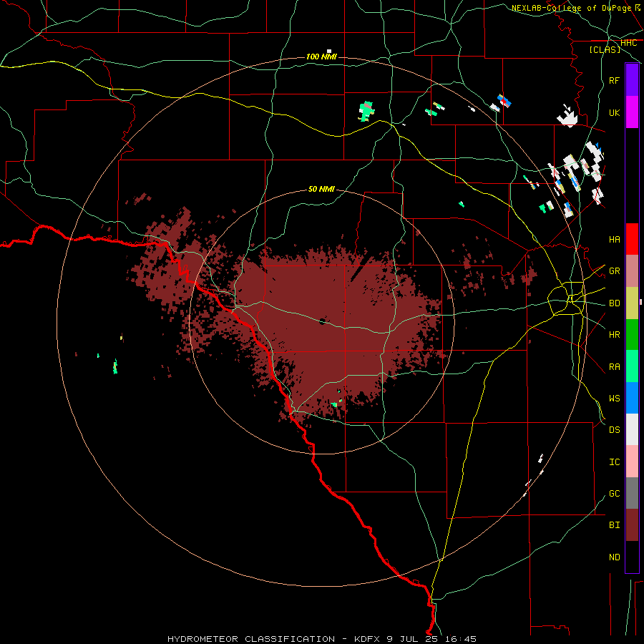Pick the RA rain swatch

pos(632,366)
